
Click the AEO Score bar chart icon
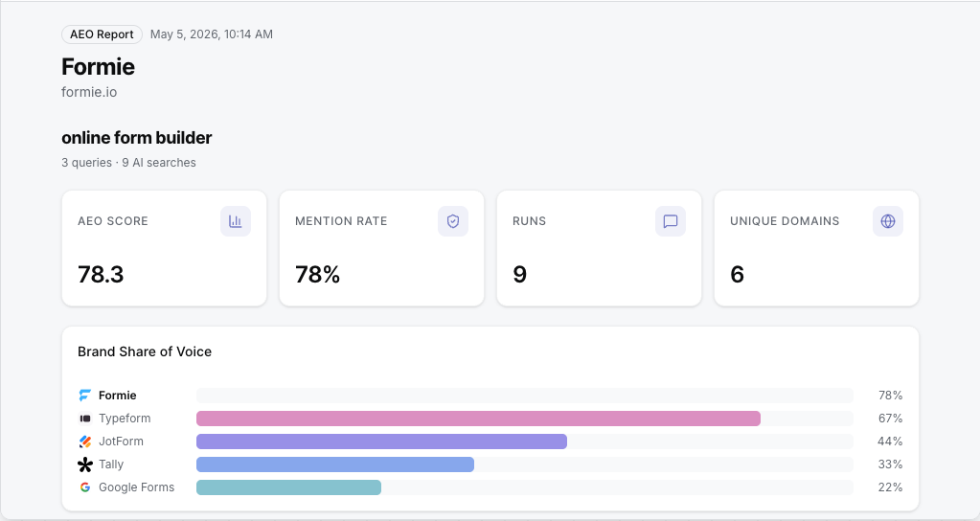(x=236, y=221)
